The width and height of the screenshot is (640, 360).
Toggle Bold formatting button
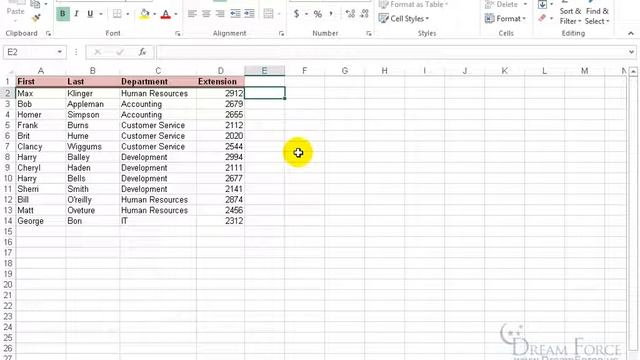(62, 14)
